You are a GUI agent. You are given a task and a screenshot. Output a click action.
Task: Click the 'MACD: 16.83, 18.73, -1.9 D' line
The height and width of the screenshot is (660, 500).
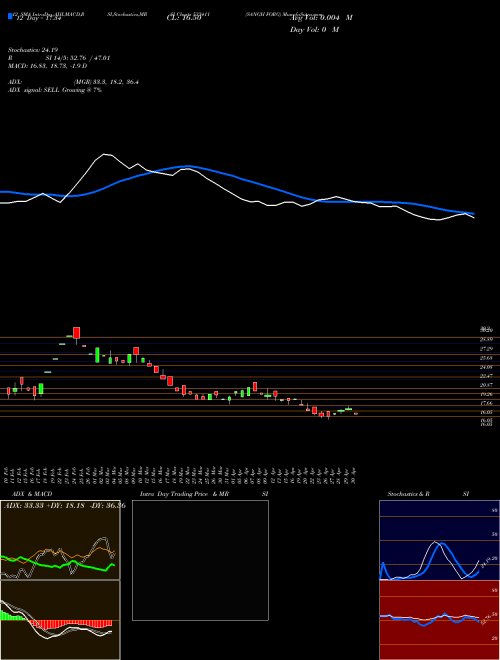pyautogui.click(x=47, y=66)
